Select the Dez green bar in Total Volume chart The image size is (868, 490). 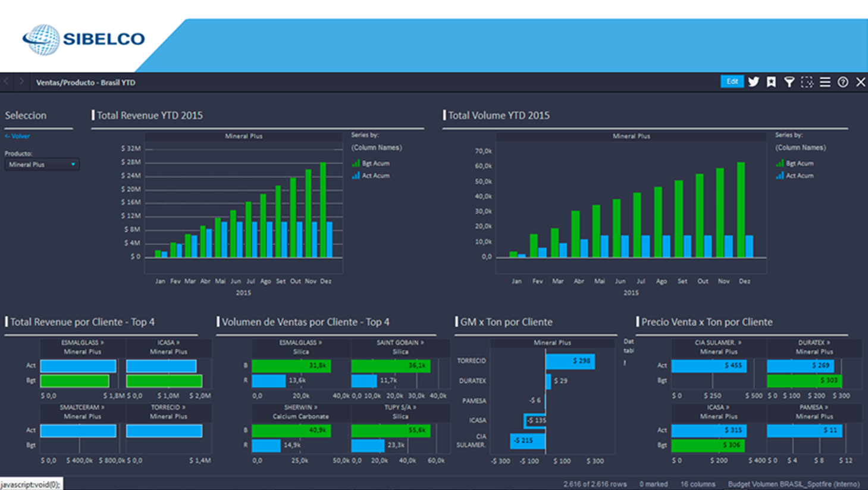pos(741,210)
